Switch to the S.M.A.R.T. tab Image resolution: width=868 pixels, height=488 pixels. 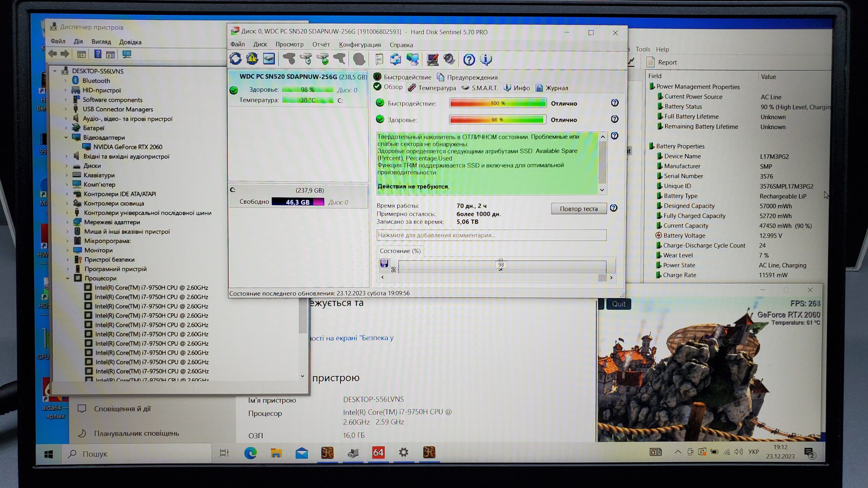[480, 88]
